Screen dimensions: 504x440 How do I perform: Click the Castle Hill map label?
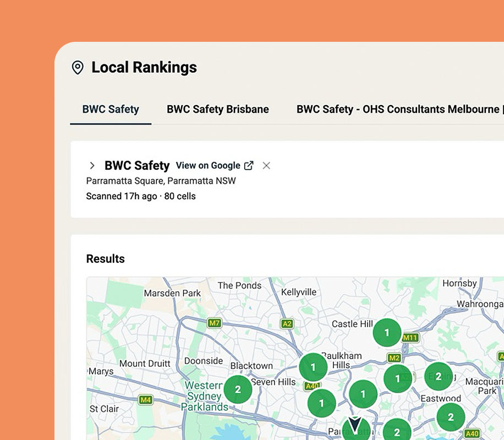(352, 323)
